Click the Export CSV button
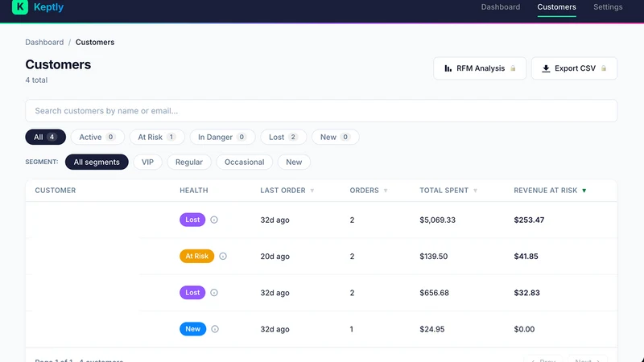Screen dimensions: 644x362 (574, 68)
